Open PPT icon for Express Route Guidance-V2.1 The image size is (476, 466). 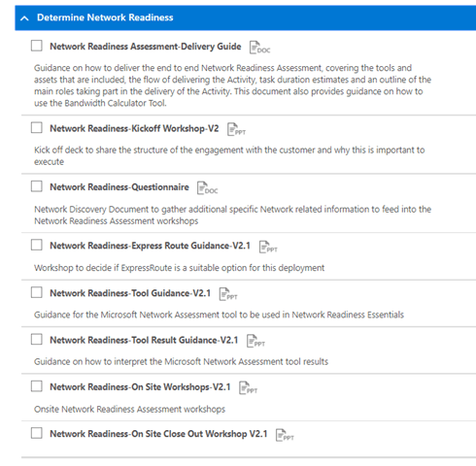pos(268,247)
